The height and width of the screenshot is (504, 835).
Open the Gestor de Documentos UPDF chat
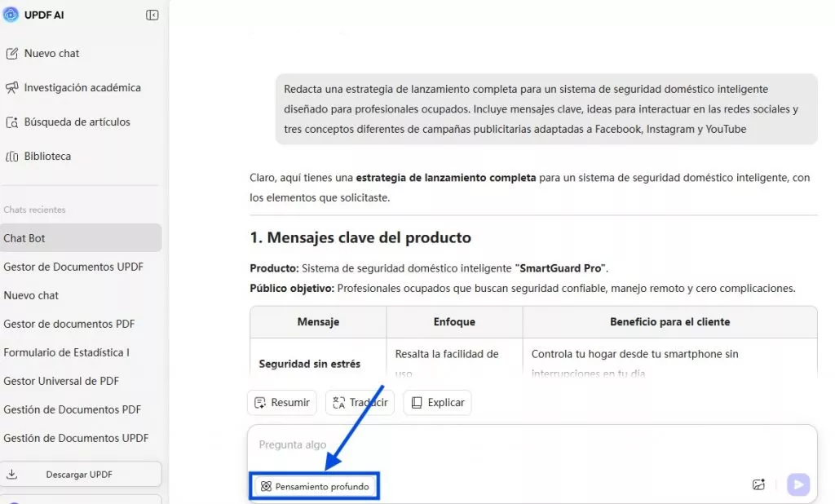(x=73, y=267)
